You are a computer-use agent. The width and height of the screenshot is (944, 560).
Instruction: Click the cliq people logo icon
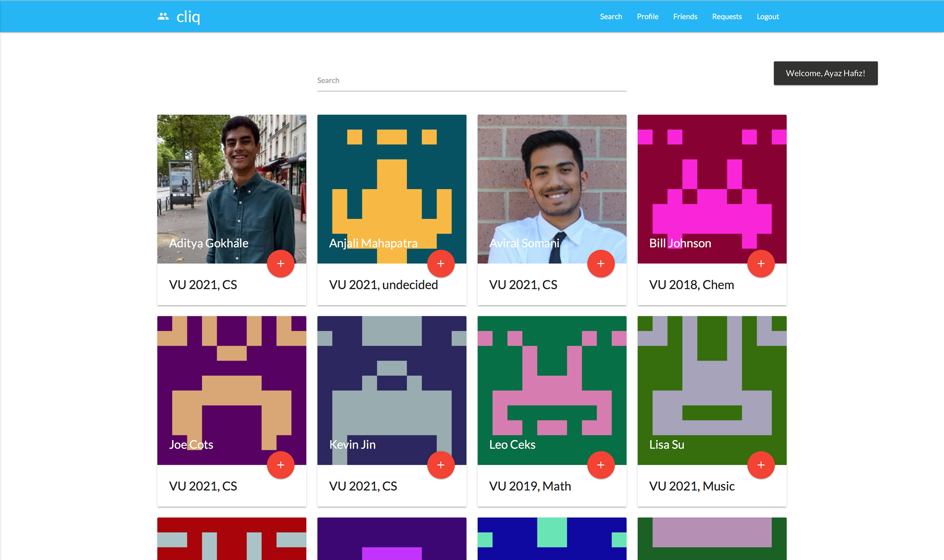coord(163,17)
